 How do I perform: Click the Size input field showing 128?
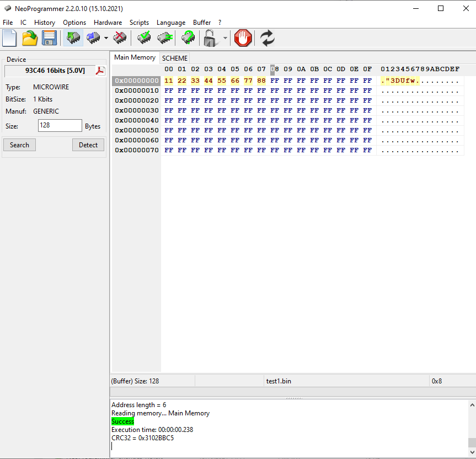60,125
